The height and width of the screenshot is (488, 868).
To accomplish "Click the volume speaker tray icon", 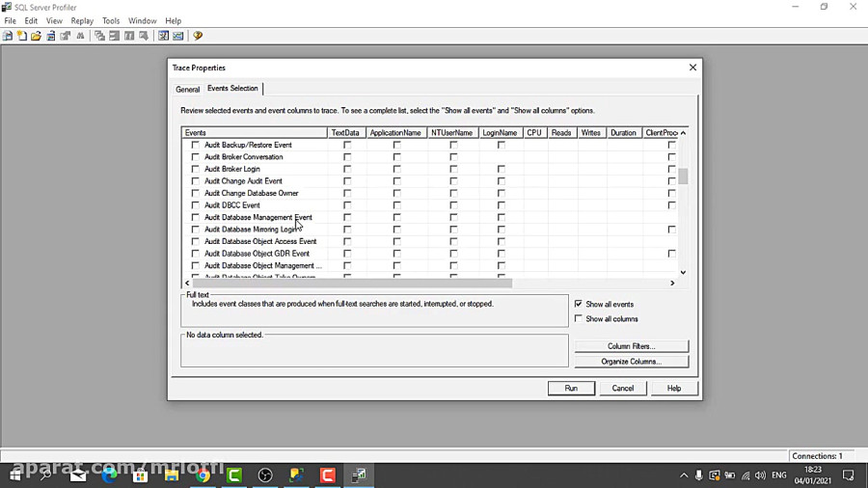I will click(761, 475).
